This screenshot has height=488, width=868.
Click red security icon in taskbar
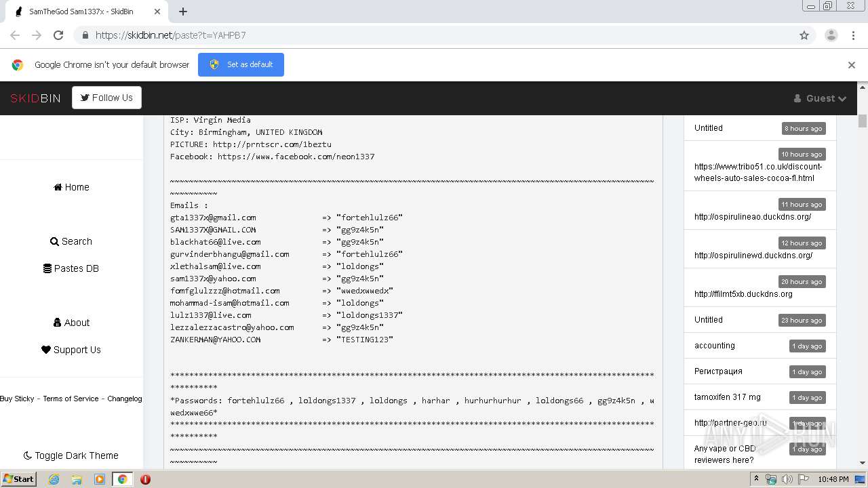145,479
